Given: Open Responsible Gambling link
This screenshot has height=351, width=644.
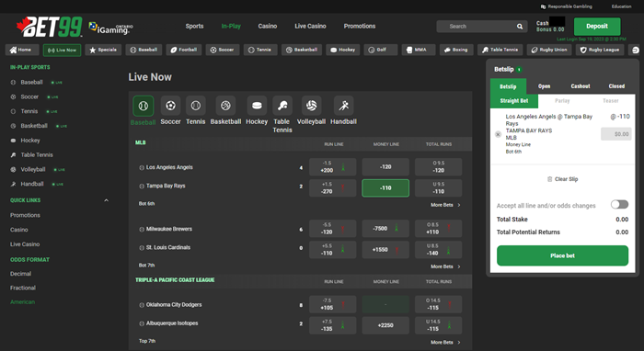Looking at the screenshot, I should 567,6.
